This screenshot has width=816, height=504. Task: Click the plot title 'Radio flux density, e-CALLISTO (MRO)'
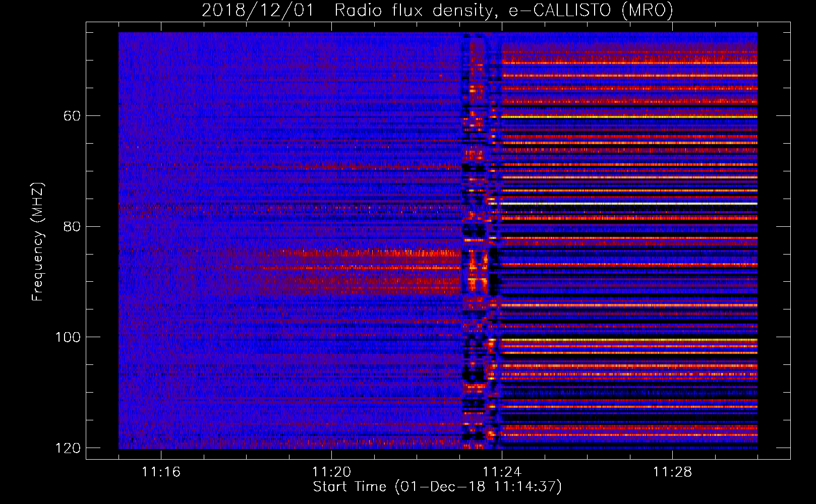(x=503, y=10)
